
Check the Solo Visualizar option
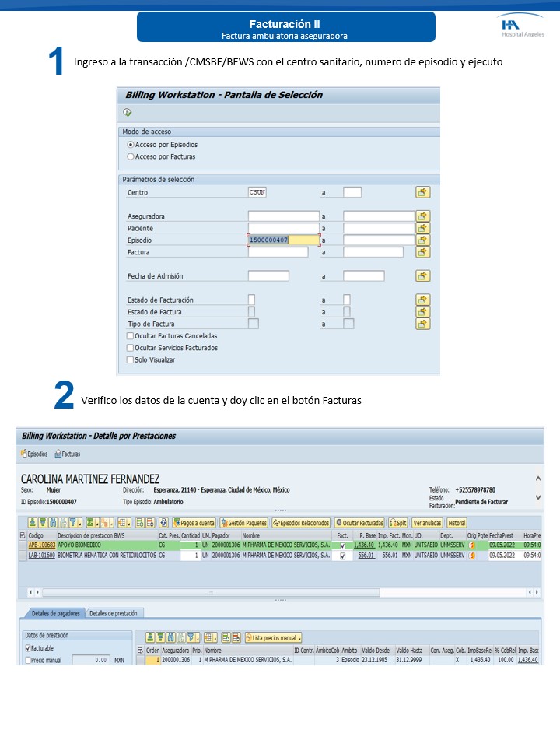(130, 359)
